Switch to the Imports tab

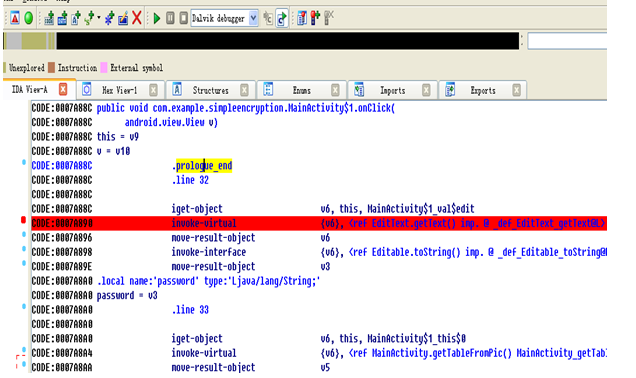coord(393,90)
